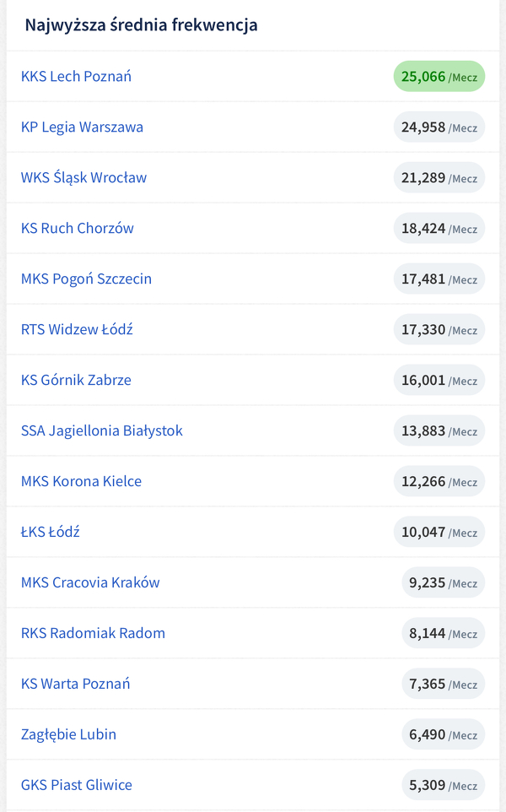Select the Zagłębie Lubin link
This screenshot has height=812, width=506.
pyautogui.click(x=68, y=735)
